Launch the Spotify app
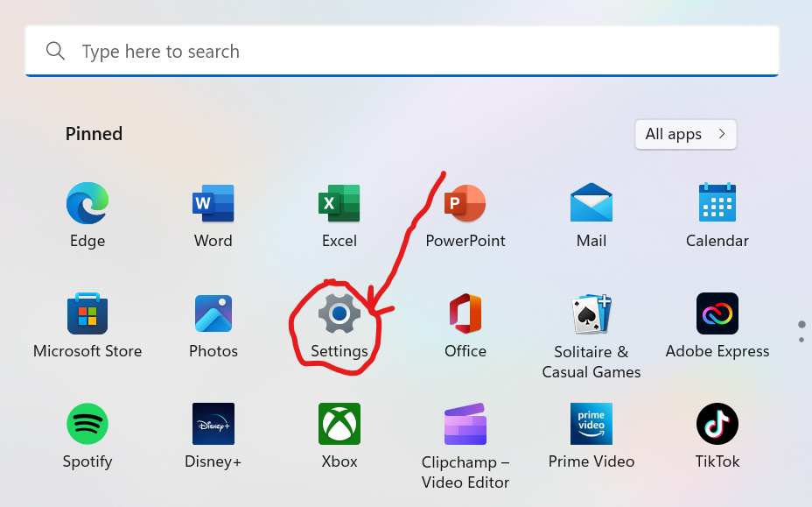Screen dimensions: 812x507 (87, 424)
